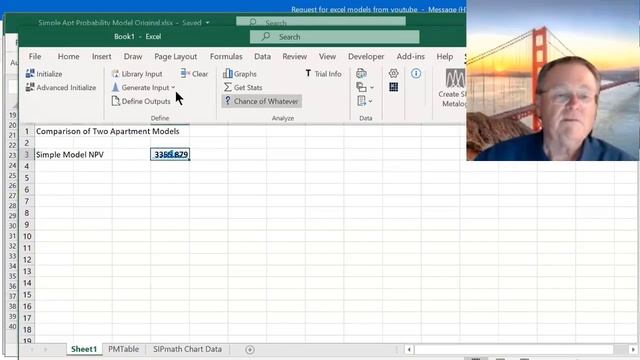
Task: Click the horizontal scrollbar right arrow
Action: pyautogui.click(x=633, y=349)
